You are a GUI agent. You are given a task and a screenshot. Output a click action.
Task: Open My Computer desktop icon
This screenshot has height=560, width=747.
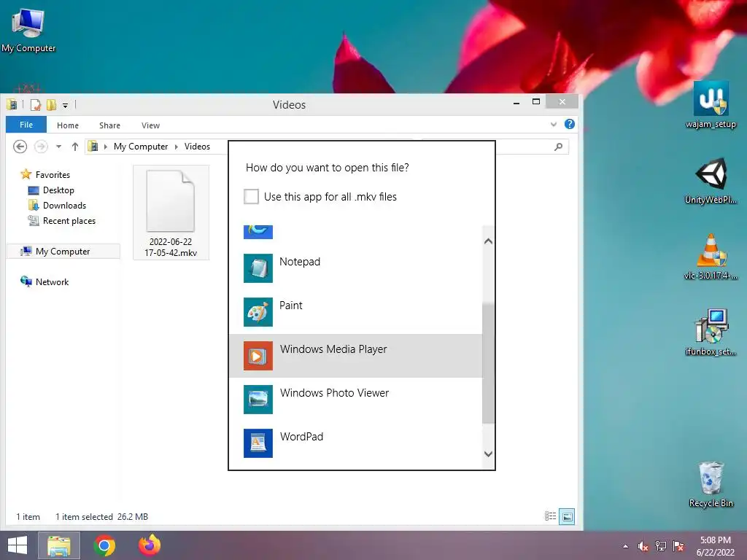tap(28, 31)
